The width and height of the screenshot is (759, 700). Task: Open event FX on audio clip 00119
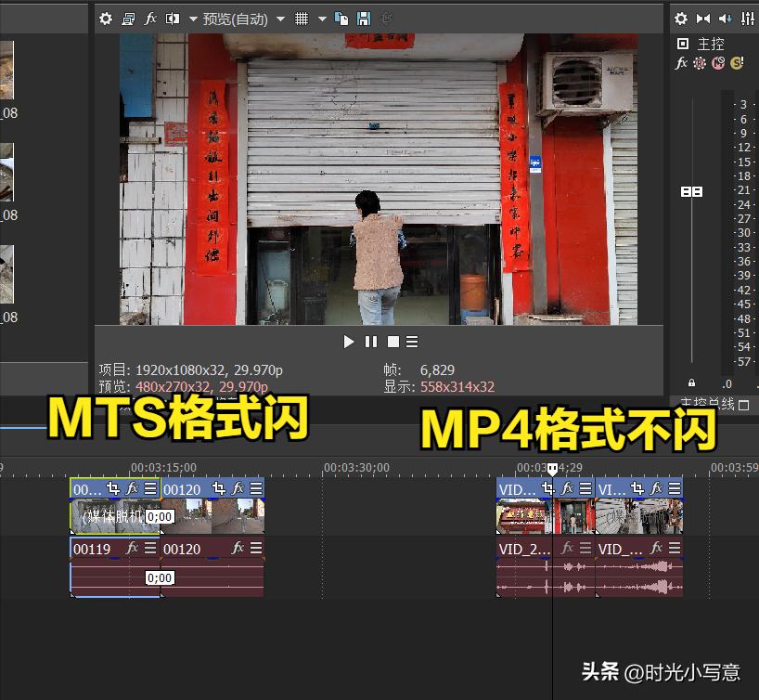[x=133, y=548]
